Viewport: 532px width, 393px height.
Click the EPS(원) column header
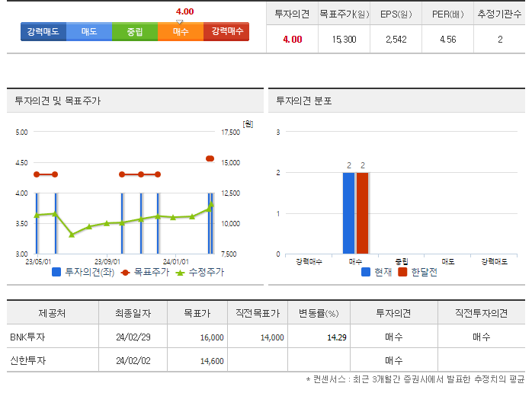click(x=396, y=14)
